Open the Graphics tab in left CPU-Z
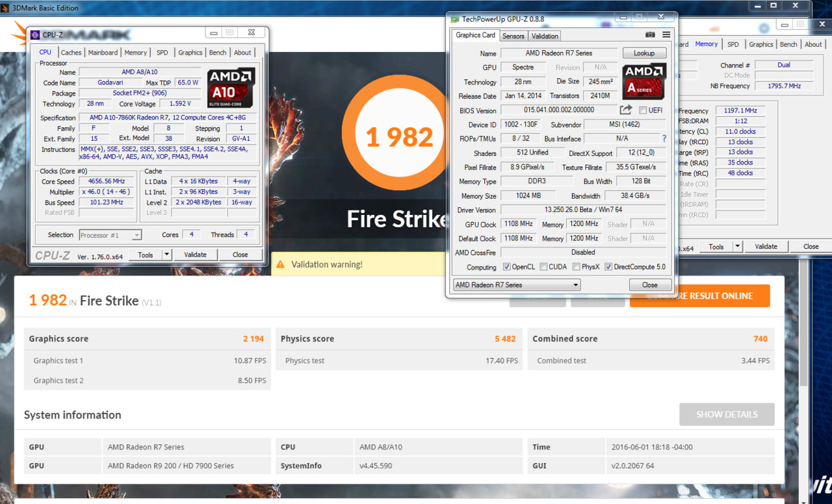 pos(190,53)
